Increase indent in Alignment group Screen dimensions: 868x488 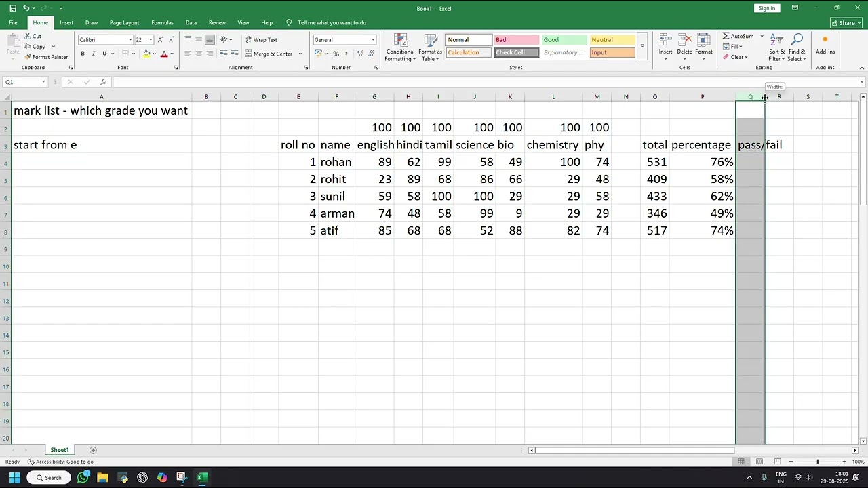(x=235, y=54)
